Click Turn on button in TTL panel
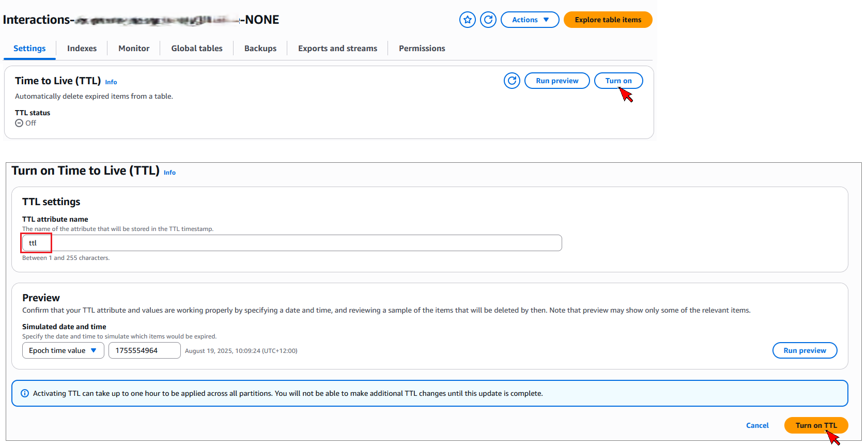 coord(618,81)
